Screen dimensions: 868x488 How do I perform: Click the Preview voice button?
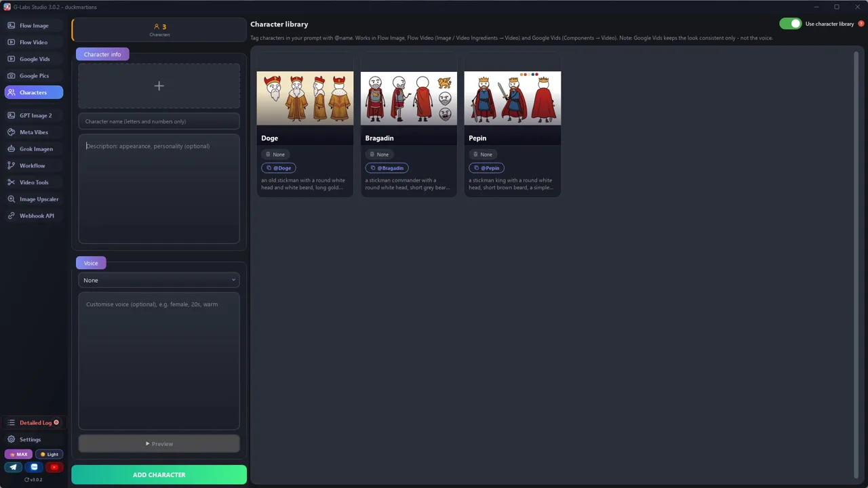[159, 444]
